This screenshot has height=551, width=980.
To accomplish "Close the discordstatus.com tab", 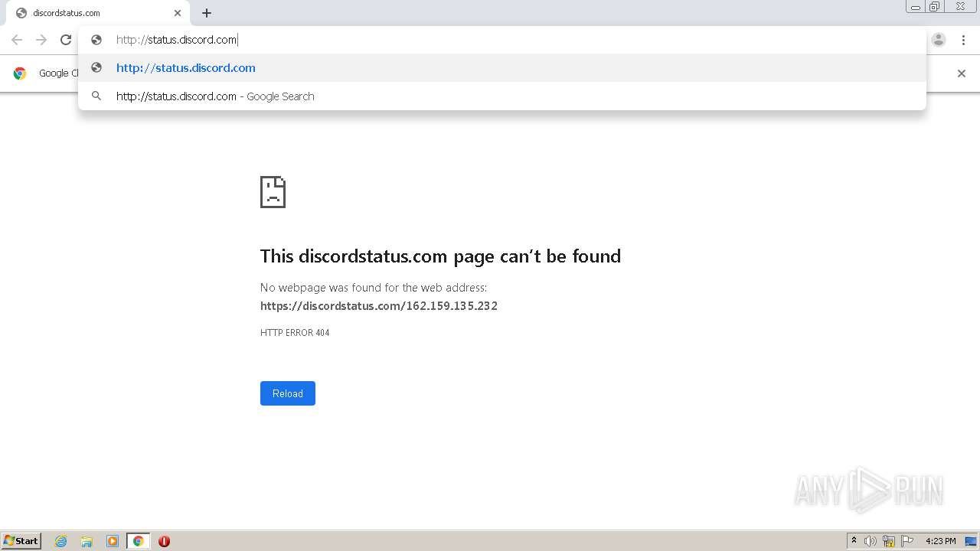I will 178,13.
